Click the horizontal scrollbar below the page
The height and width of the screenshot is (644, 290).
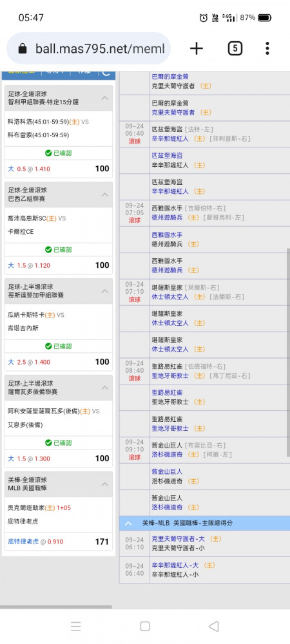56,607
